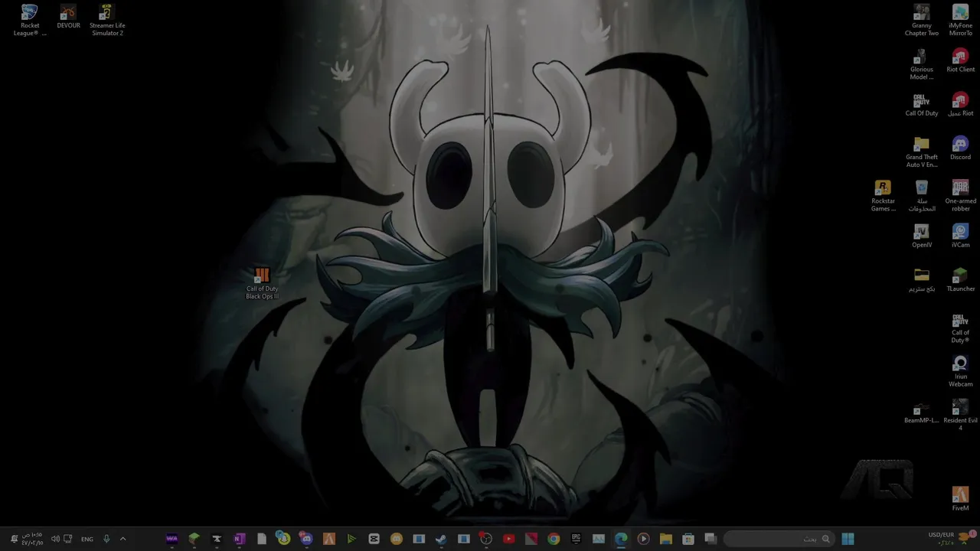Viewport: 980px width, 551px height.
Task: Open the One-armed robber desktop shortcut
Action: coord(960,196)
